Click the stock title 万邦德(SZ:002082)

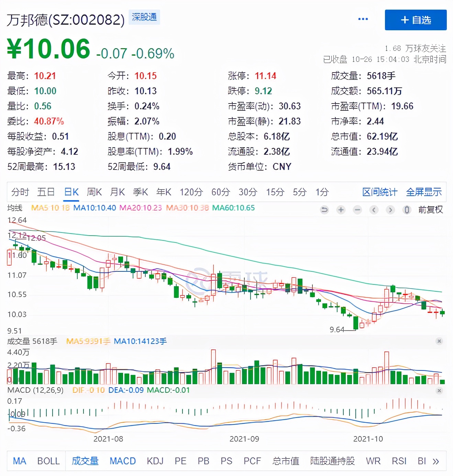pyautogui.click(x=66, y=20)
